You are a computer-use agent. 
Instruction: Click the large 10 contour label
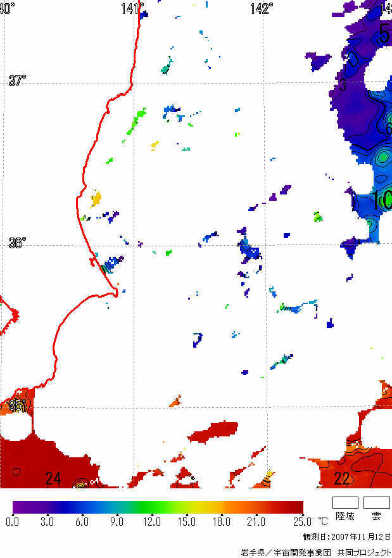point(381,201)
